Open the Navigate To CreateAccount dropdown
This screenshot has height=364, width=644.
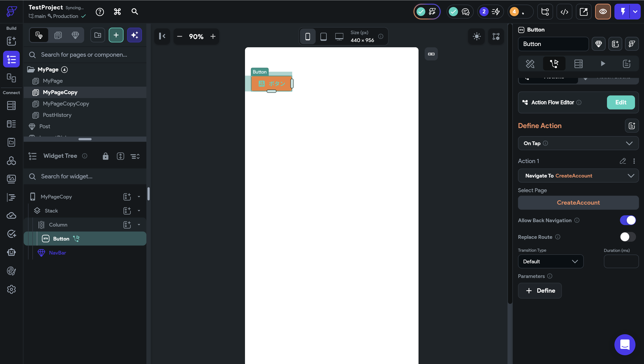pyautogui.click(x=578, y=176)
